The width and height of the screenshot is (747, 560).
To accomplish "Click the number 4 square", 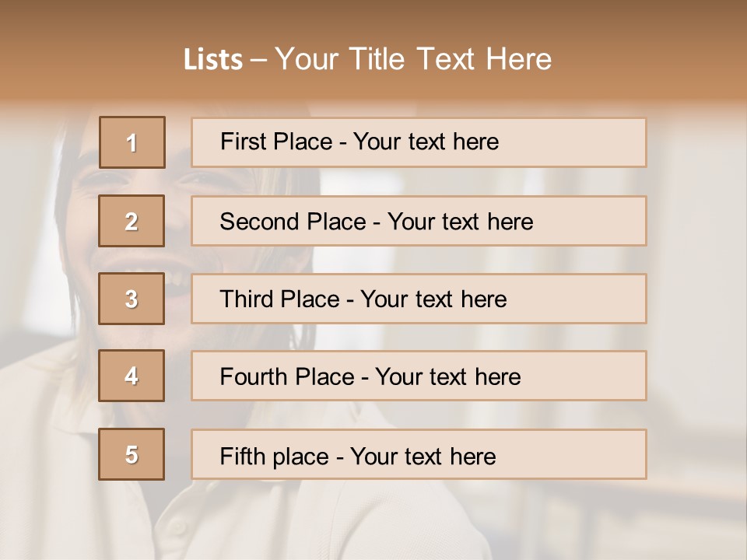I will click(x=132, y=376).
